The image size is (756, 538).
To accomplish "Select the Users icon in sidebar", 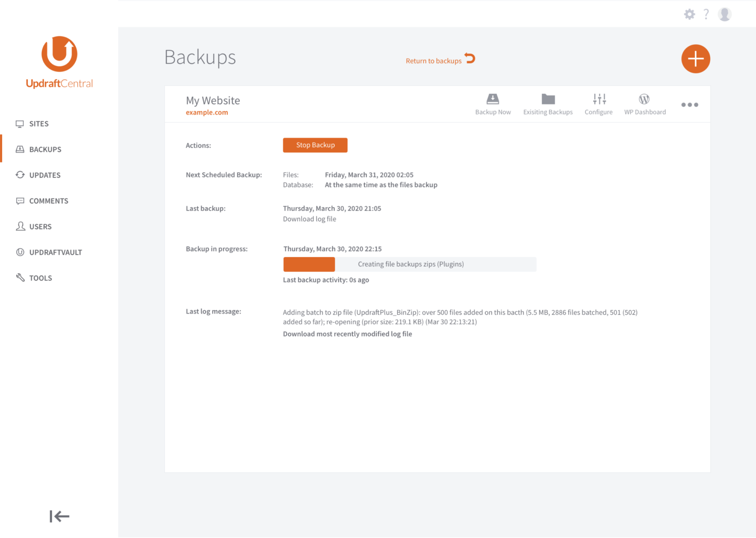I will tap(20, 226).
